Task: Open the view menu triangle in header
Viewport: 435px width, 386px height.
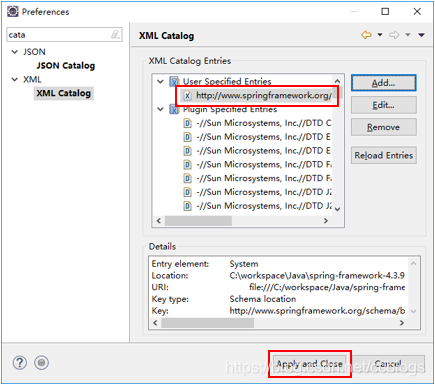Action: click(421, 35)
